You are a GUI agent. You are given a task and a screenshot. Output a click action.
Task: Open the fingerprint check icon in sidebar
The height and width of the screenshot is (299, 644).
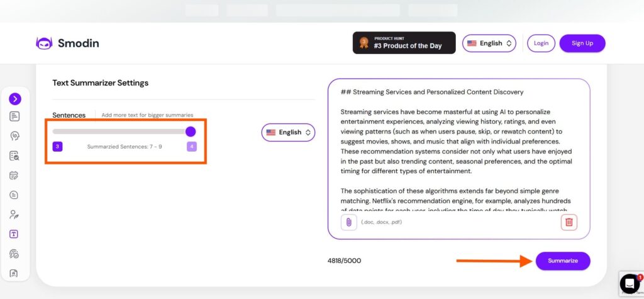tap(14, 254)
